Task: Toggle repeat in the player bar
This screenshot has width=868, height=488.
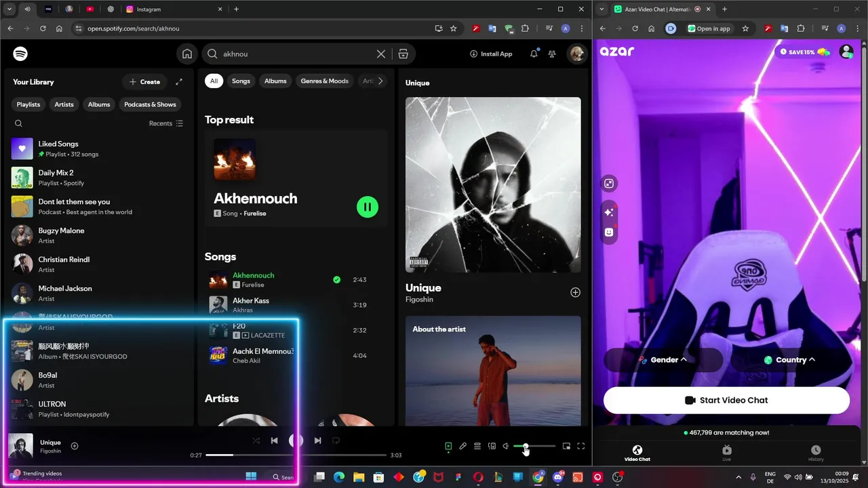Action: pyautogui.click(x=336, y=441)
